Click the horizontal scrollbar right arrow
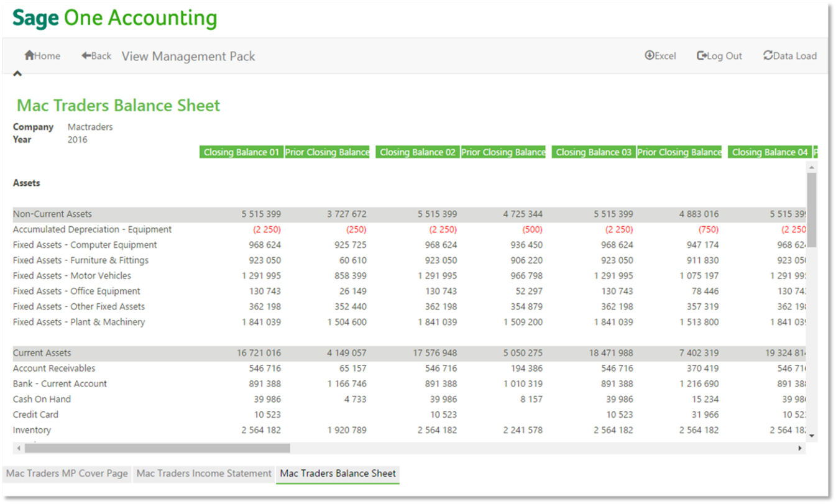The width and height of the screenshot is (836, 504). click(x=800, y=448)
